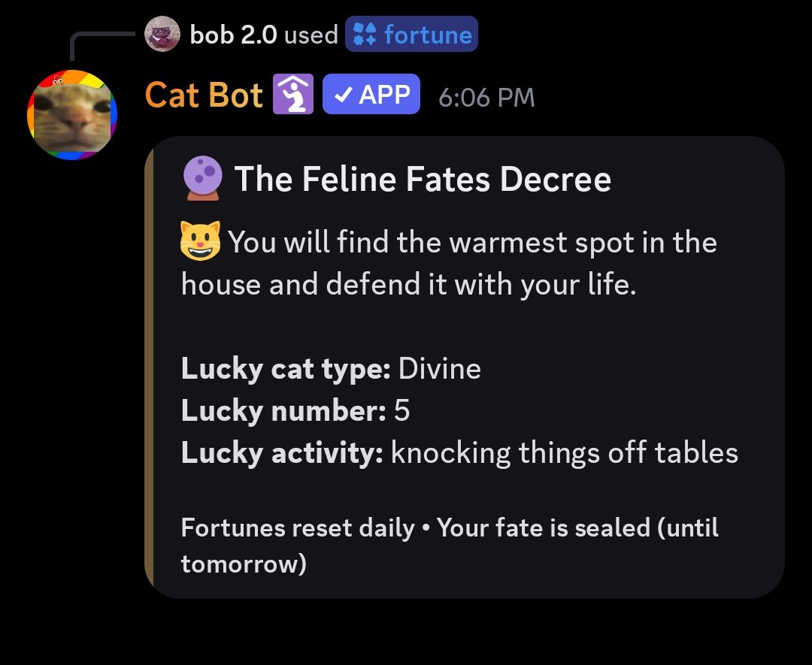This screenshot has height=665, width=812.
Task: Click the crystal ball emoji
Action: coord(203,179)
